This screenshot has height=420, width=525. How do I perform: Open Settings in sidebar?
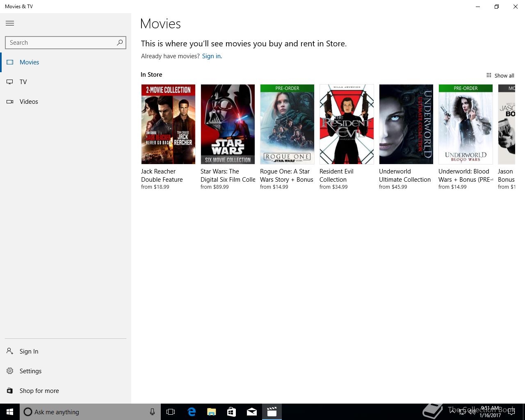66,371
